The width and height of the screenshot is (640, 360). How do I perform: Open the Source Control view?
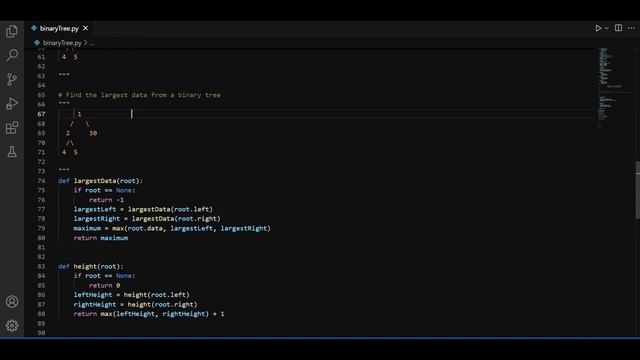pyautogui.click(x=12, y=79)
